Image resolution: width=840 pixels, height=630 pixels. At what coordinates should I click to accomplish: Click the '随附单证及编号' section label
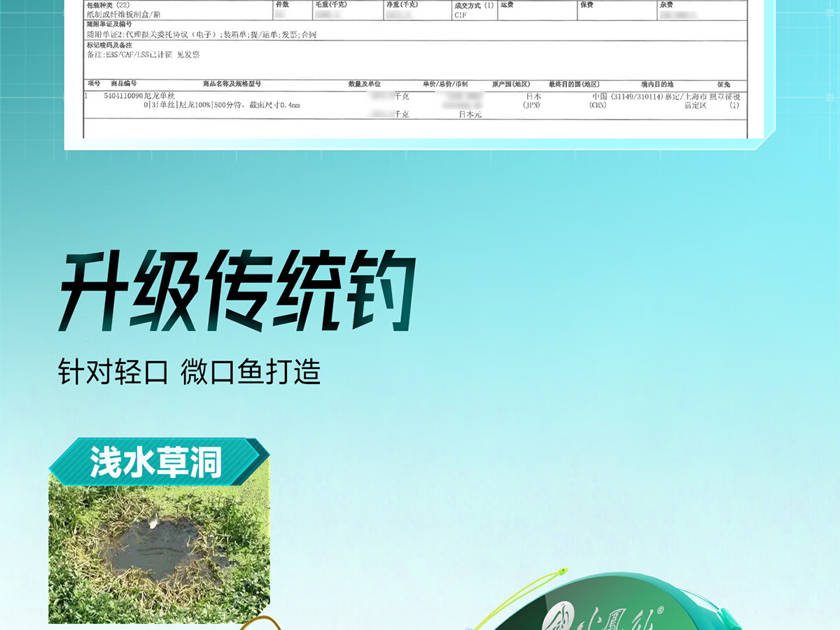coord(108,24)
